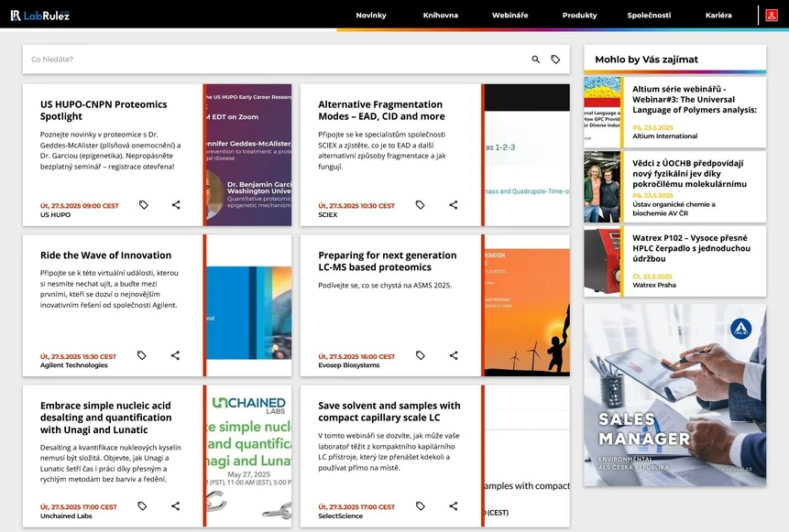Viewport: 789px width, 532px height.
Task: Click date 'Út, 27.5.2025 16:00 CEST'
Action: click(356, 356)
